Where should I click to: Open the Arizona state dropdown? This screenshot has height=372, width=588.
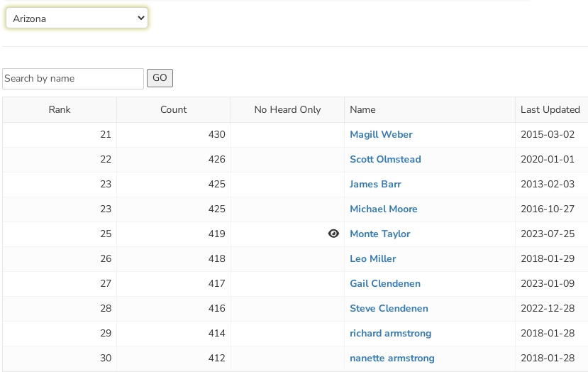tap(77, 18)
